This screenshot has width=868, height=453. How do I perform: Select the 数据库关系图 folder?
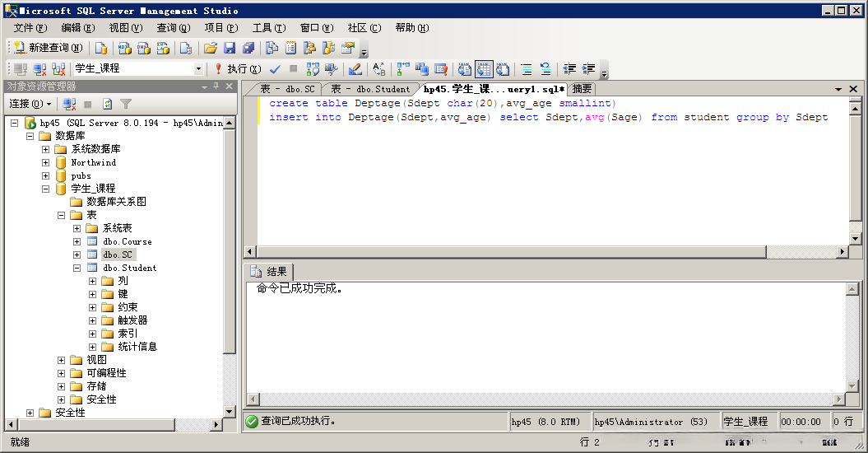point(116,202)
